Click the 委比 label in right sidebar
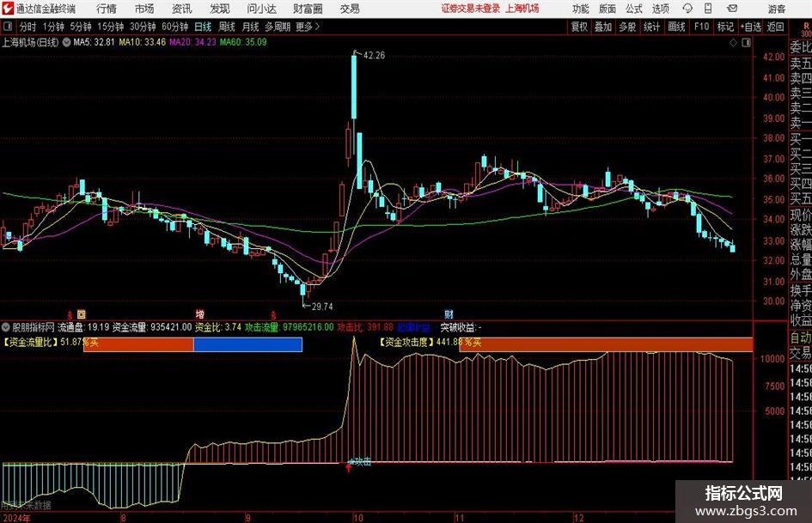The width and height of the screenshot is (812, 523). click(801, 47)
